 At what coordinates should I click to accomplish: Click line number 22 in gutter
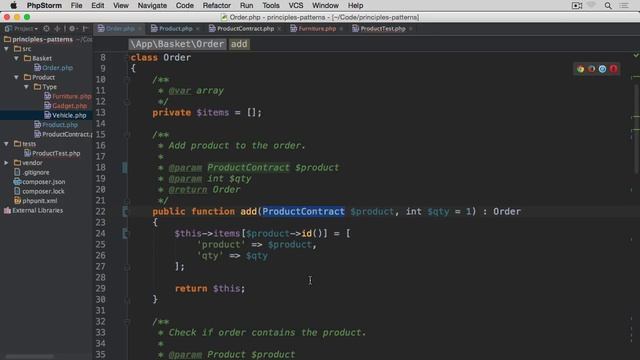click(x=100, y=211)
